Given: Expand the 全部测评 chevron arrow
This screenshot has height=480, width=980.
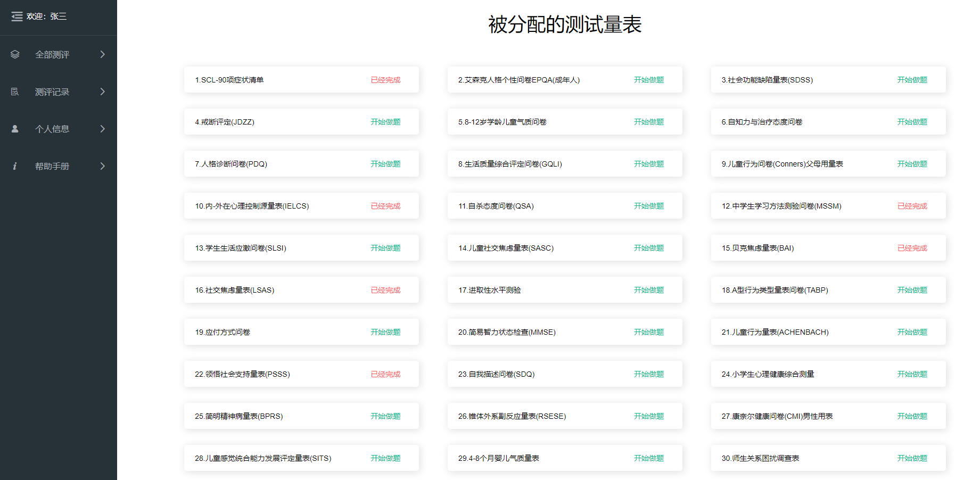Looking at the screenshot, I should 103,54.
